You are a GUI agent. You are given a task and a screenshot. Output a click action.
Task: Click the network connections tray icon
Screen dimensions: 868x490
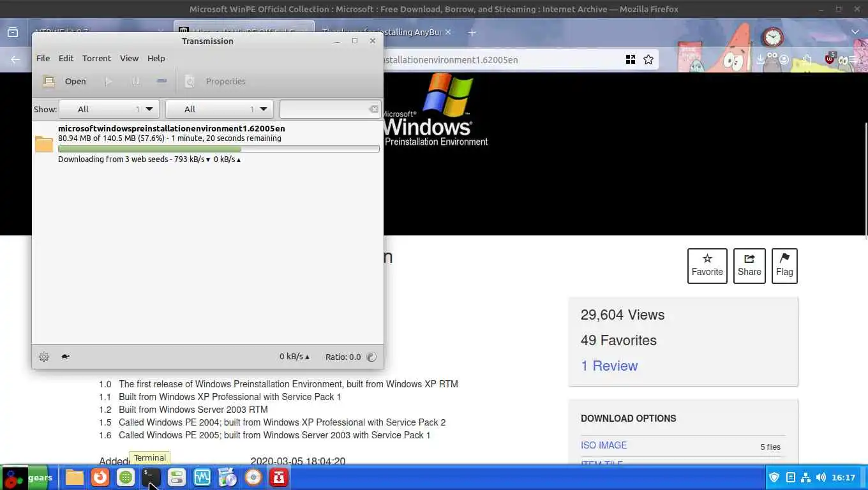(x=805, y=477)
